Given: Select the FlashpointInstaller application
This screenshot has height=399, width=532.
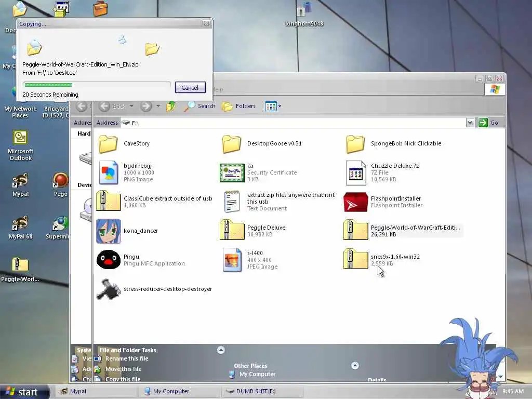Looking at the screenshot, I should [x=383, y=202].
